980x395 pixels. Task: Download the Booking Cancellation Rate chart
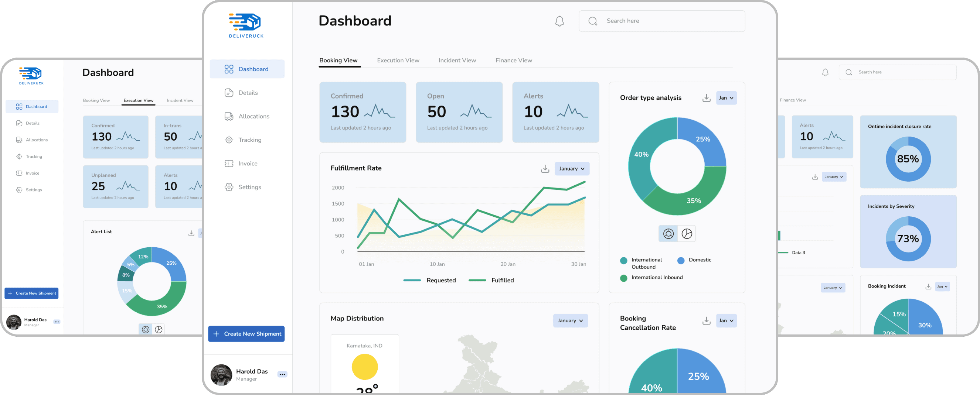[x=706, y=320]
